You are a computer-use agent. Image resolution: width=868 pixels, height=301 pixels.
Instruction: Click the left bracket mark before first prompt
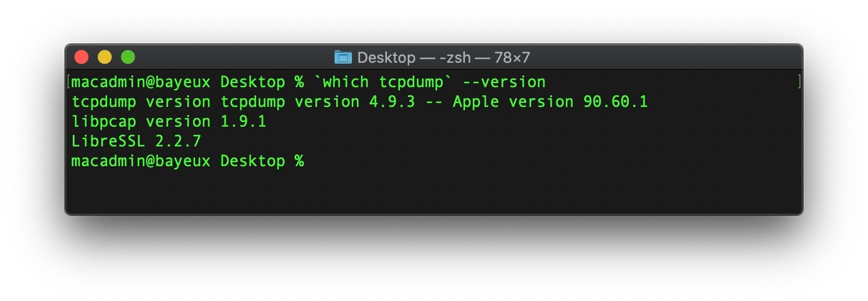[68, 82]
